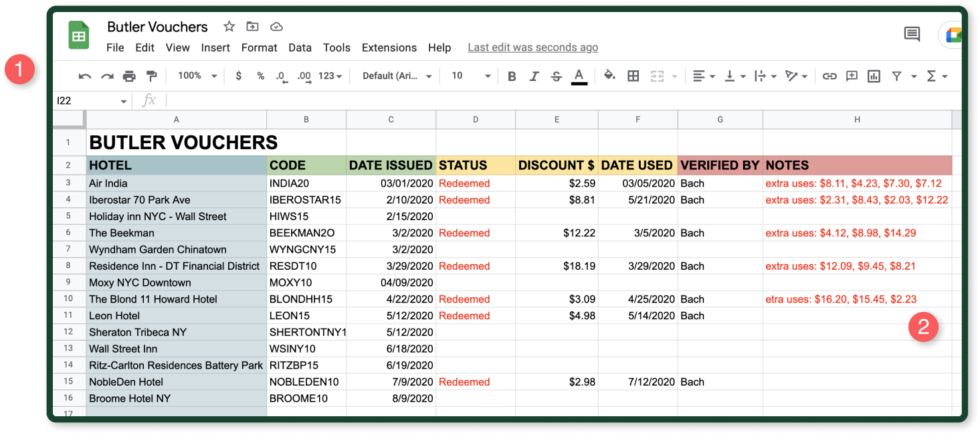Click the $18.19 discount cell

pyautogui.click(x=557, y=266)
